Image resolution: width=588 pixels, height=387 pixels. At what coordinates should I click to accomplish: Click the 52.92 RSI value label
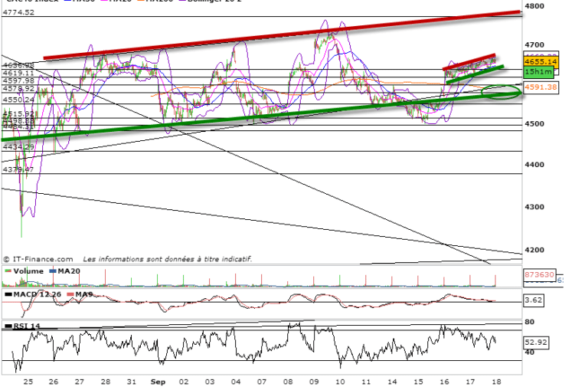coord(534,343)
